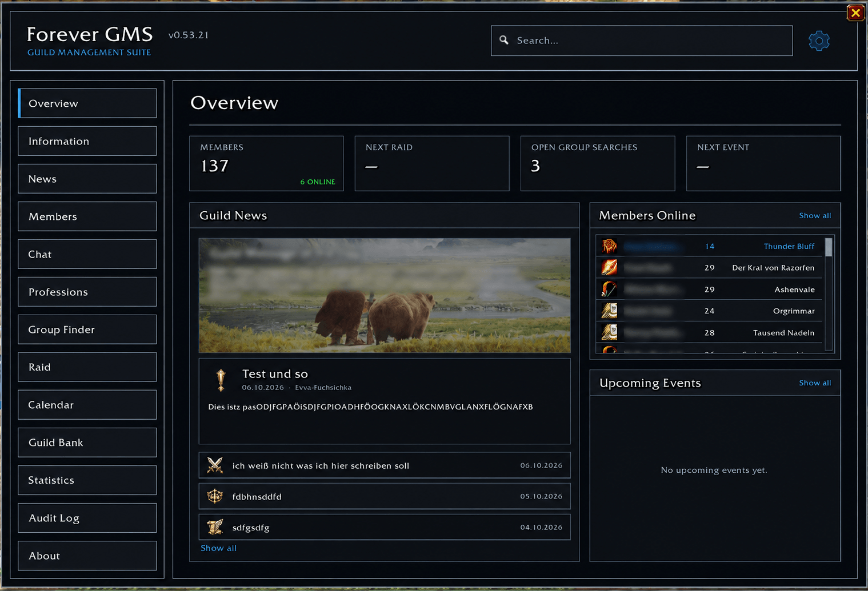Click the magnifier icon in search bar
Image resolution: width=868 pixels, height=591 pixels.
click(x=504, y=40)
